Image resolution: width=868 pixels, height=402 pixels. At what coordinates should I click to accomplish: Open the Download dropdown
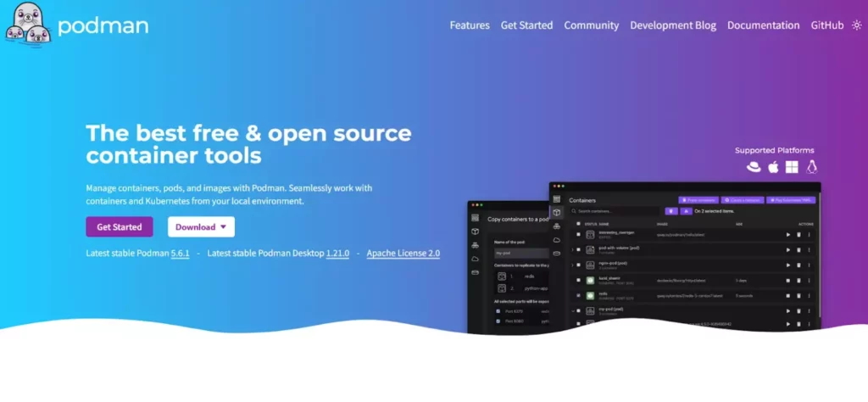pos(201,227)
